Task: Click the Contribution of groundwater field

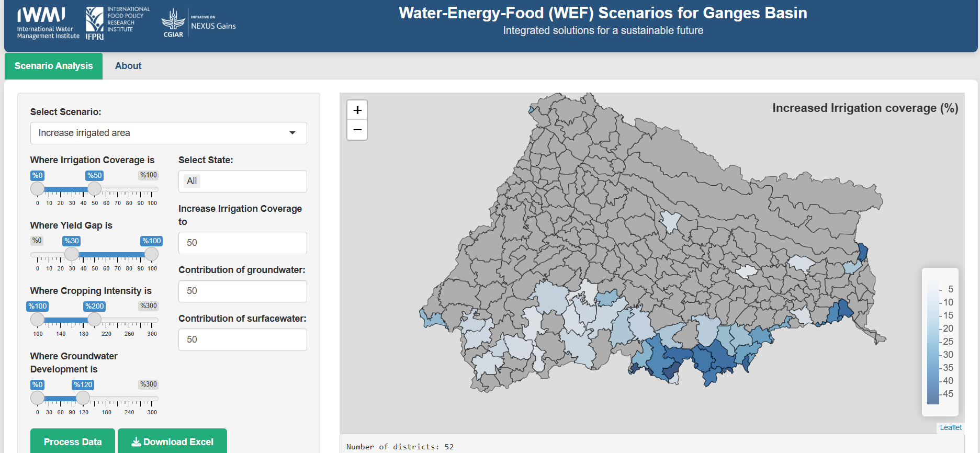Action: [x=242, y=291]
